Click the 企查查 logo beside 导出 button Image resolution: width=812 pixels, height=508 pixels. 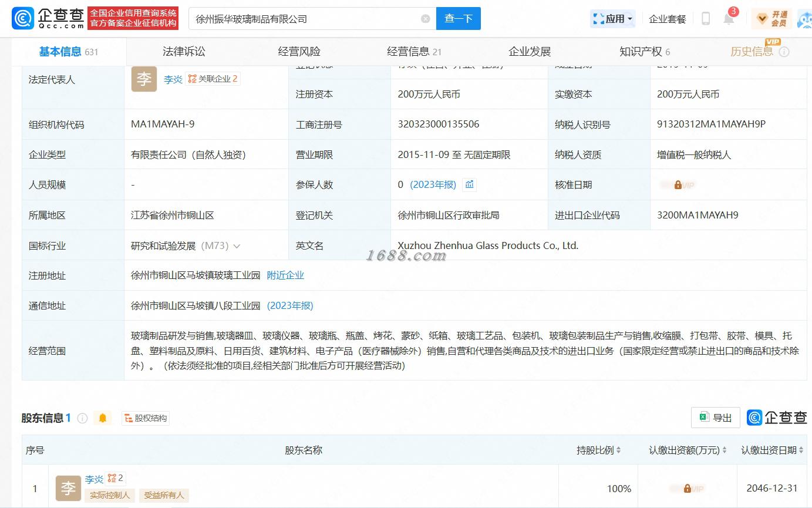[777, 418]
